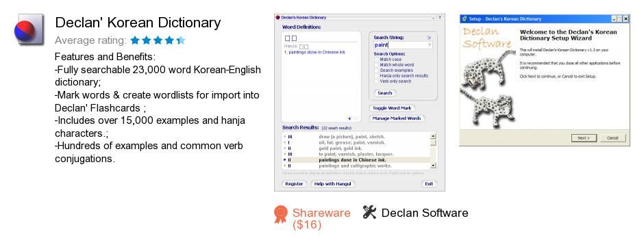This screenshot has width=644, height=249.
Task: Select result 'paintings and calligraphic works.'
Action: pos(356,166)
